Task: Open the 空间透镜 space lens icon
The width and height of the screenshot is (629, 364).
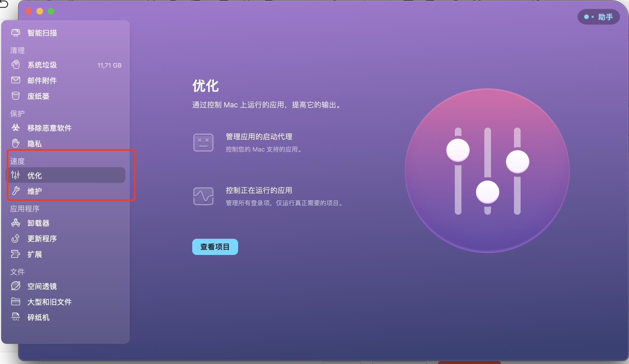Action: pos(16,286)
